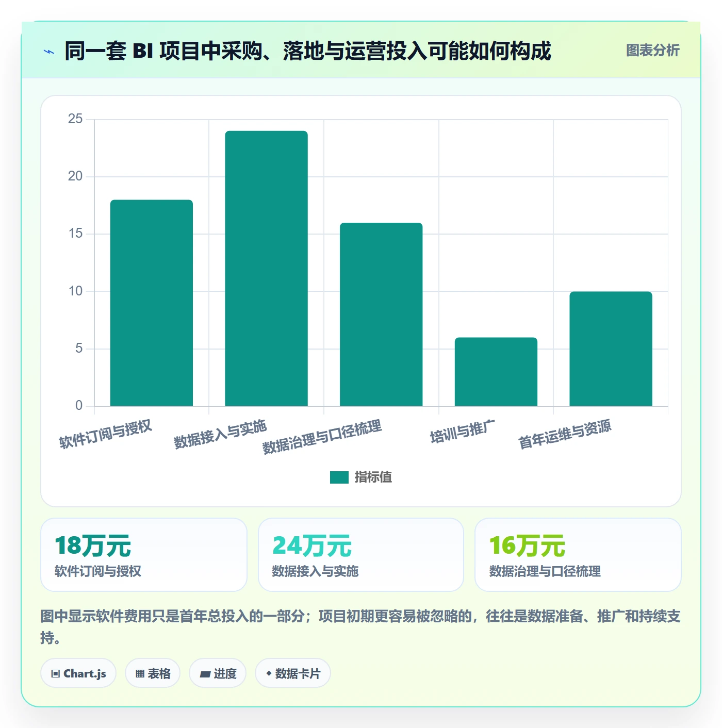Screen dimensions: 722x728
Task: Select the 首年运维与资源 bar in the chart
Action: (x=611, y=349)
